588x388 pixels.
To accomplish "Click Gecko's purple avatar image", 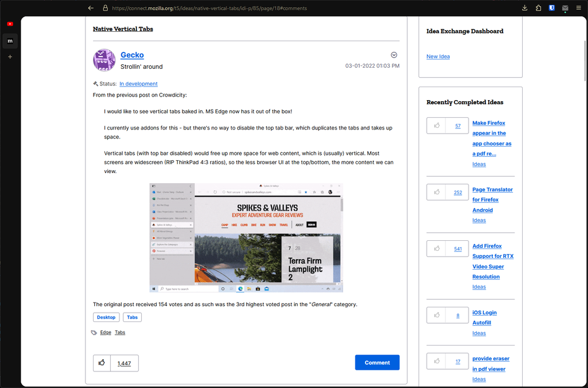I will [x=104, y=60].
